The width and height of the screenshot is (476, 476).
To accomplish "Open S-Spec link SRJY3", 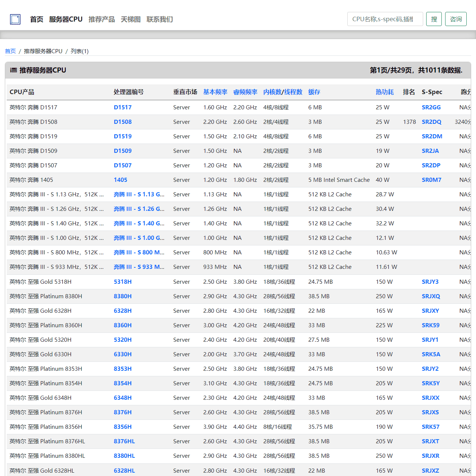I will (x=430, y=282).
